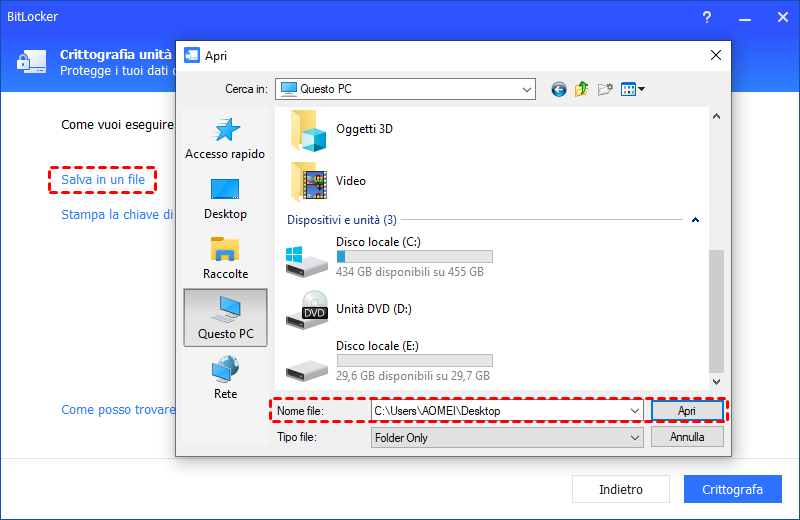Click the Apri button
This screenshot has height=520, width=800.
click(x=687, y=411)
